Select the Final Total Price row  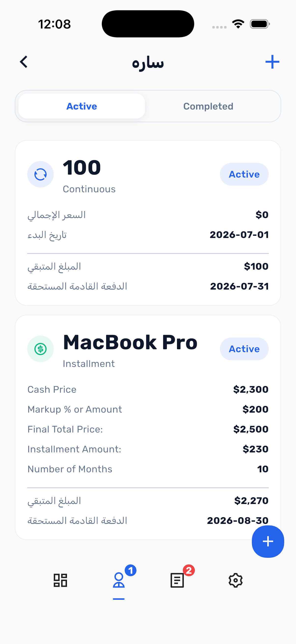pyautogui.click(x=148, y=429)
